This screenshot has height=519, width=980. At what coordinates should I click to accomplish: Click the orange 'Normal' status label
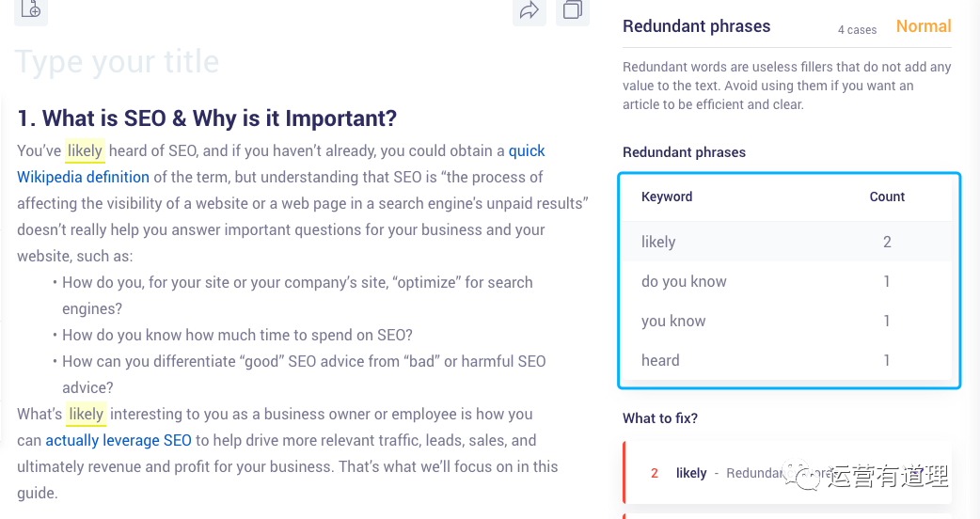pyautogui.click(x=924, y=26)
